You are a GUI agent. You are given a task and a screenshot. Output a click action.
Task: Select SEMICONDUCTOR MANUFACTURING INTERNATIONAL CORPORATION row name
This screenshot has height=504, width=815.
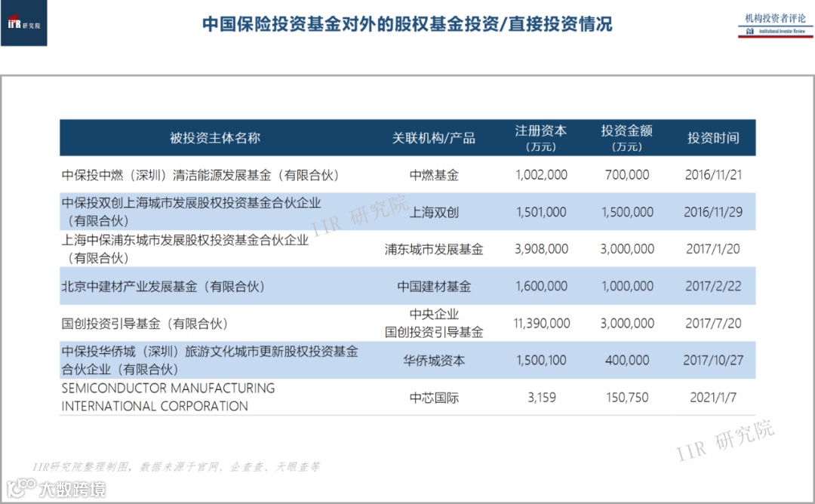click(168, 397)
